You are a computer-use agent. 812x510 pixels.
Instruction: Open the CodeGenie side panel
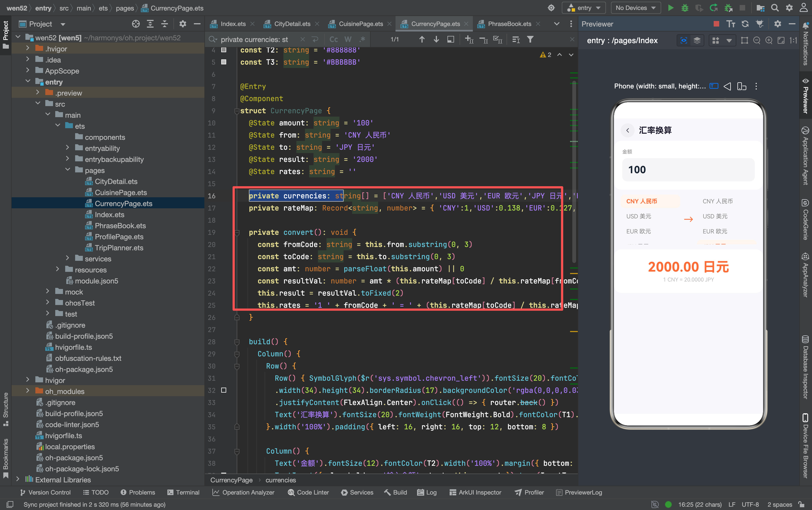pos(806,220)
